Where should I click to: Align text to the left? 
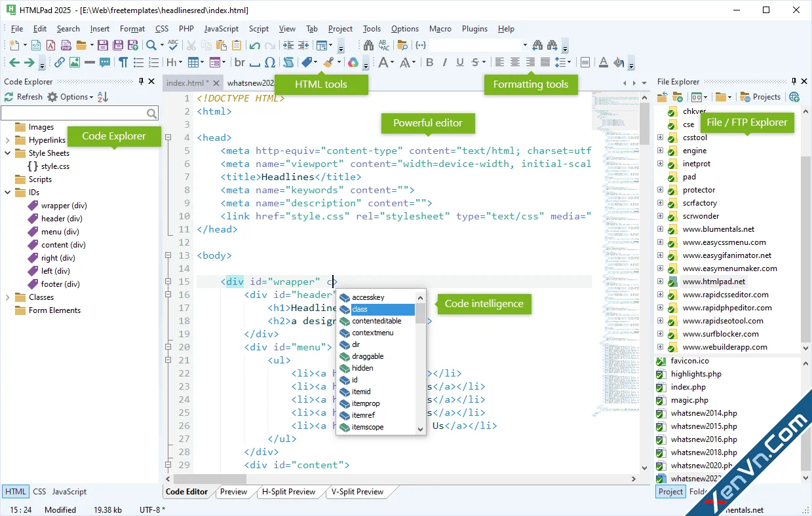click(499, 62)
